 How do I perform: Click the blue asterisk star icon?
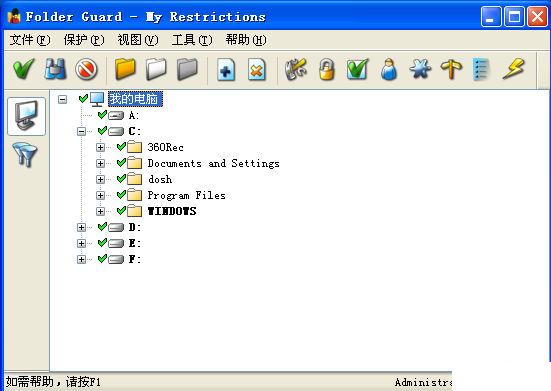pyautogui.click(x=420, y=69)
